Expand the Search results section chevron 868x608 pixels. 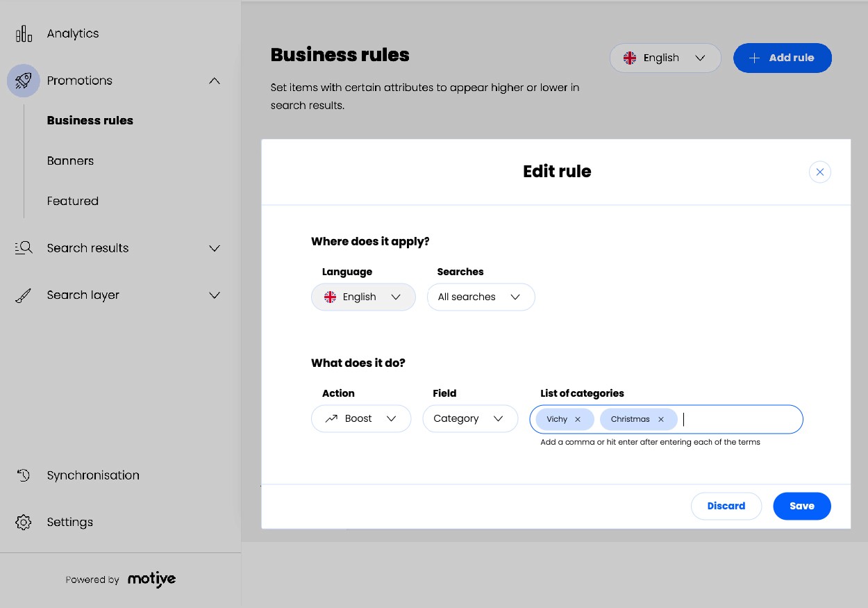215,248
